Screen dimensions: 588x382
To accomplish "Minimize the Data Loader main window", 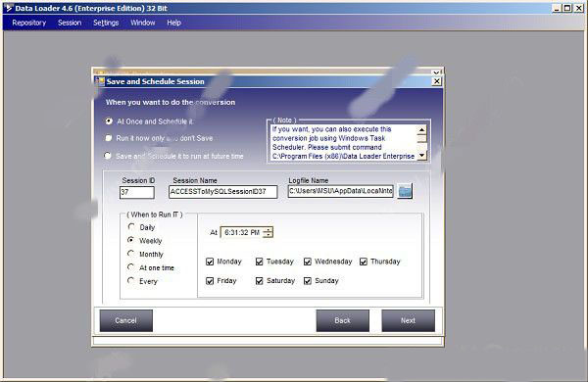I will [557, 8].
